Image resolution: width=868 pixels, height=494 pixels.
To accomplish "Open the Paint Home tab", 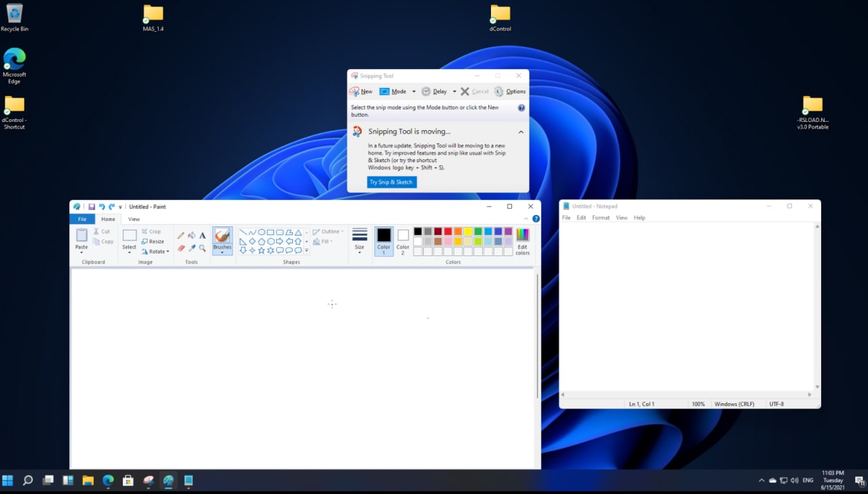I will pos(108,219).
